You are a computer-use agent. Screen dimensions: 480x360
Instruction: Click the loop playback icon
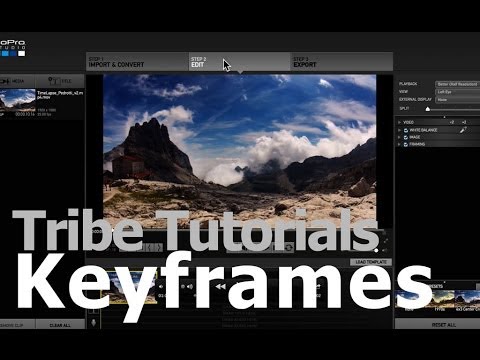[x=289, y=247]
